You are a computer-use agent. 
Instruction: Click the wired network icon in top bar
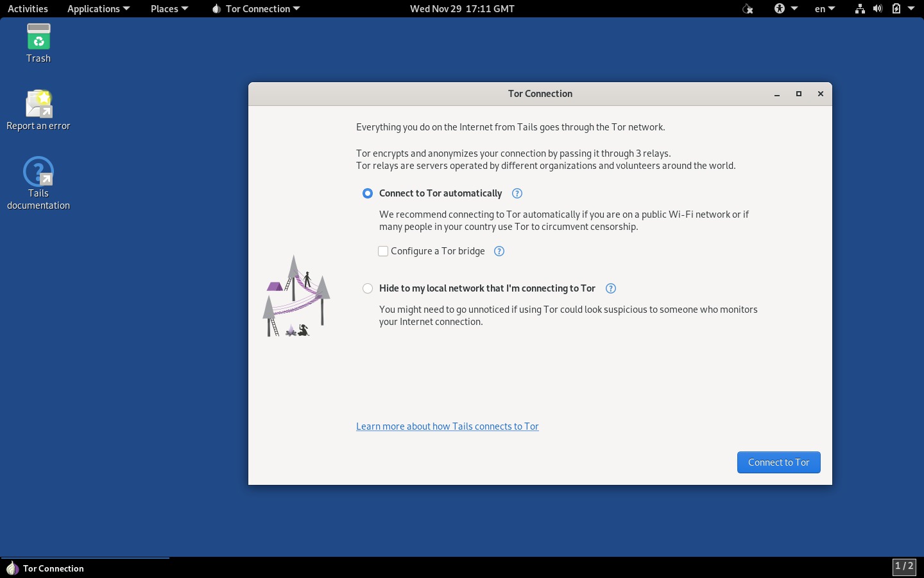(x=860, y=8)
